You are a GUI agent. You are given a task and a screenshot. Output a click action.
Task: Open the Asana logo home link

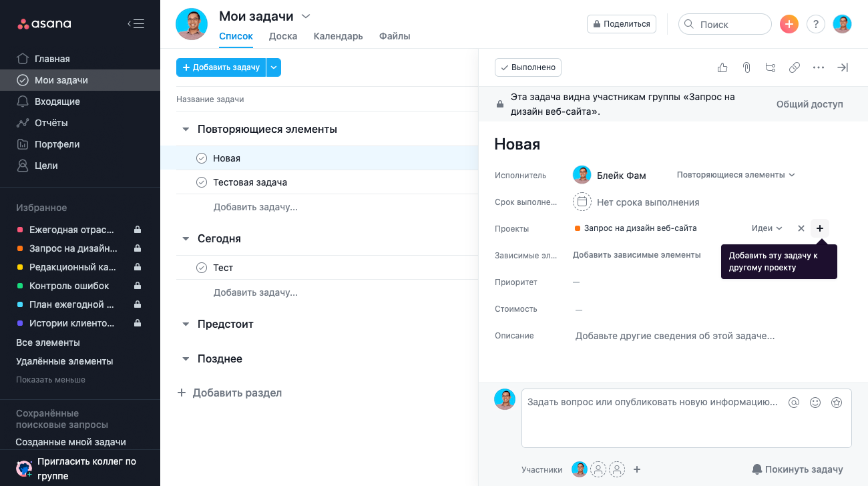(44, 24)
